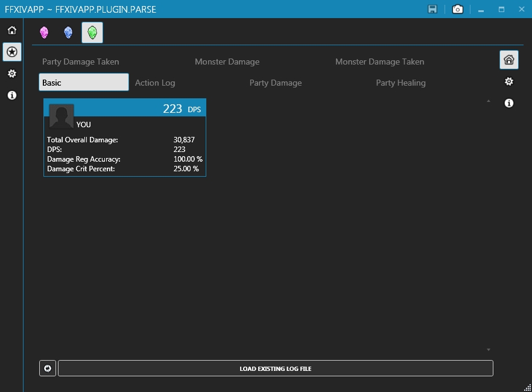
Task: Click the Damage Crit Percent value 25.00 %
Action: click(186, 168)
